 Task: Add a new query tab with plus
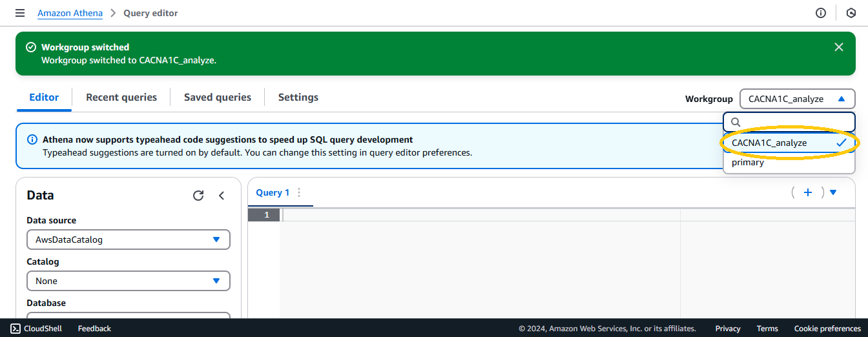tap(807, 192)
